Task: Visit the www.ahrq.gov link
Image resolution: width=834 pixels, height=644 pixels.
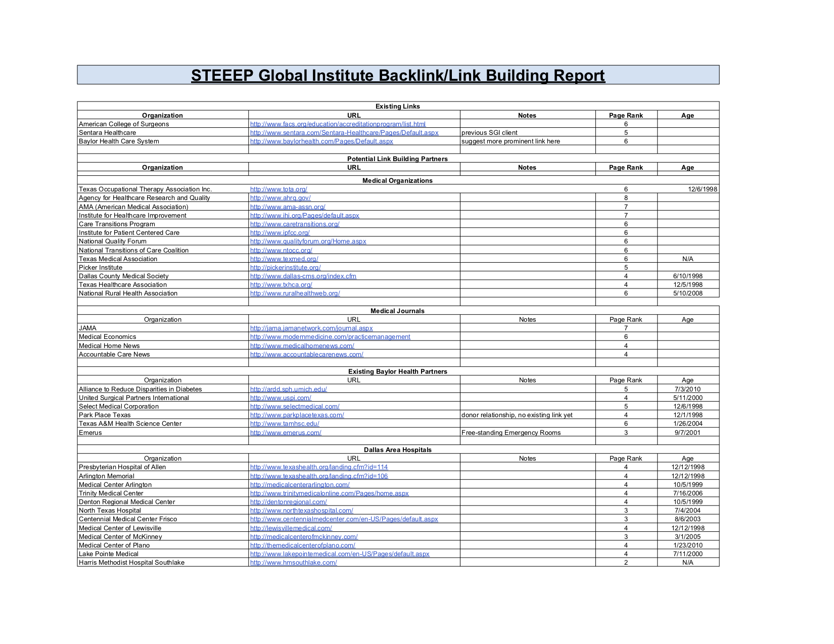Action: [281, 197]
